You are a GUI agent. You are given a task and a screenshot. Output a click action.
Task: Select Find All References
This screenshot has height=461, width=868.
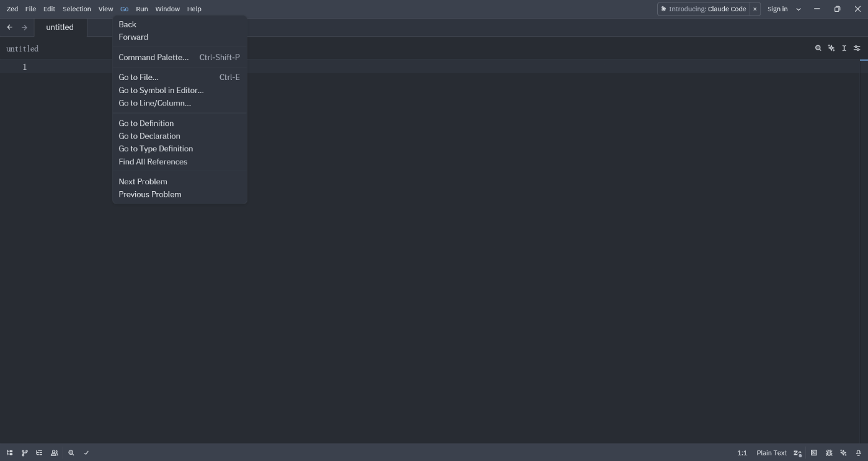tap(179, 162)
